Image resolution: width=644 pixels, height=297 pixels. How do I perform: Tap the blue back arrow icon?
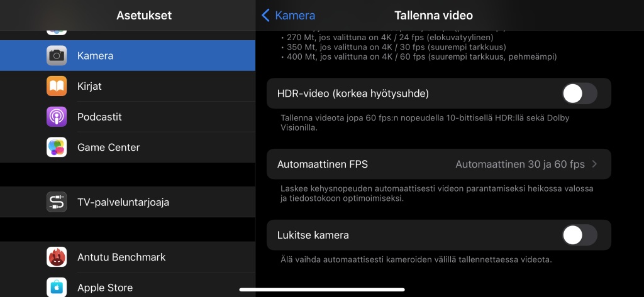click(266, 16)
